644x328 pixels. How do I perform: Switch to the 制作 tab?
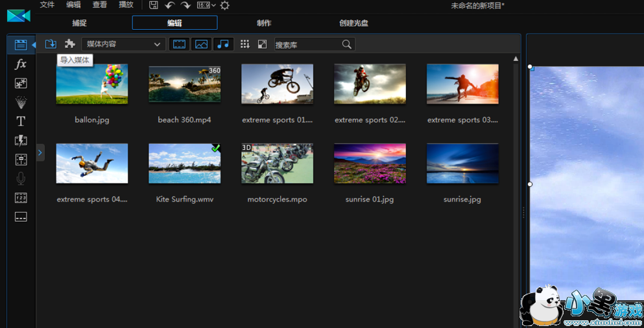click(x=264, y=23)
